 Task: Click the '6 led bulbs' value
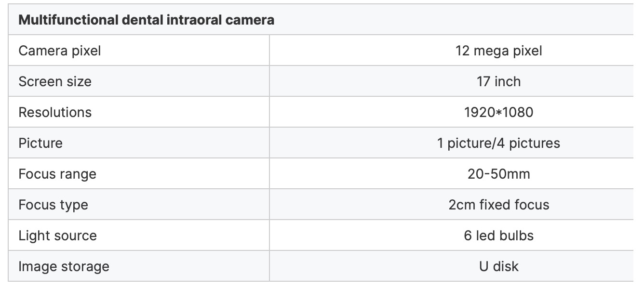click(498, 235)
